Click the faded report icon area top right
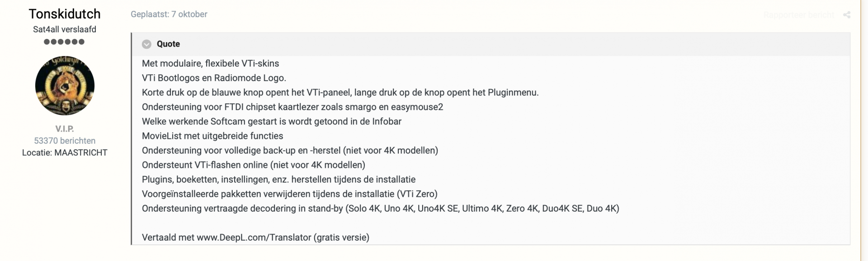Image resolution: width=868 pixels, height=261 pixels. tap(797, 14)
